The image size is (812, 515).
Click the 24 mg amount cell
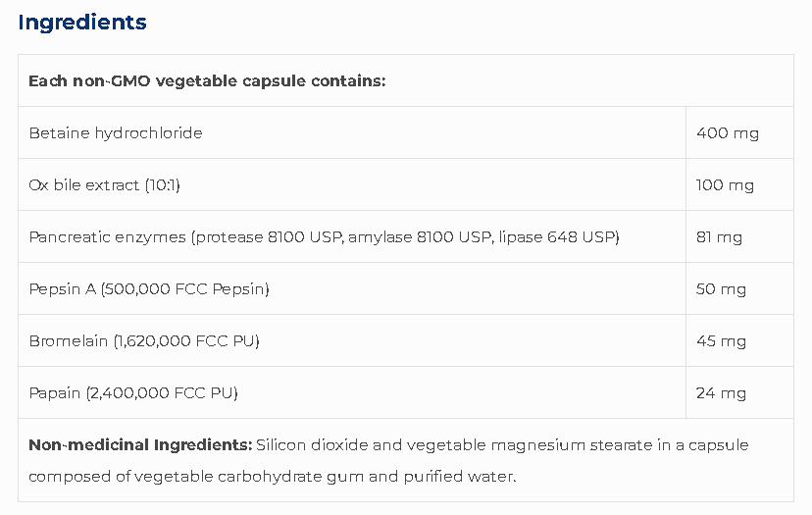click(x=721, y=392)
